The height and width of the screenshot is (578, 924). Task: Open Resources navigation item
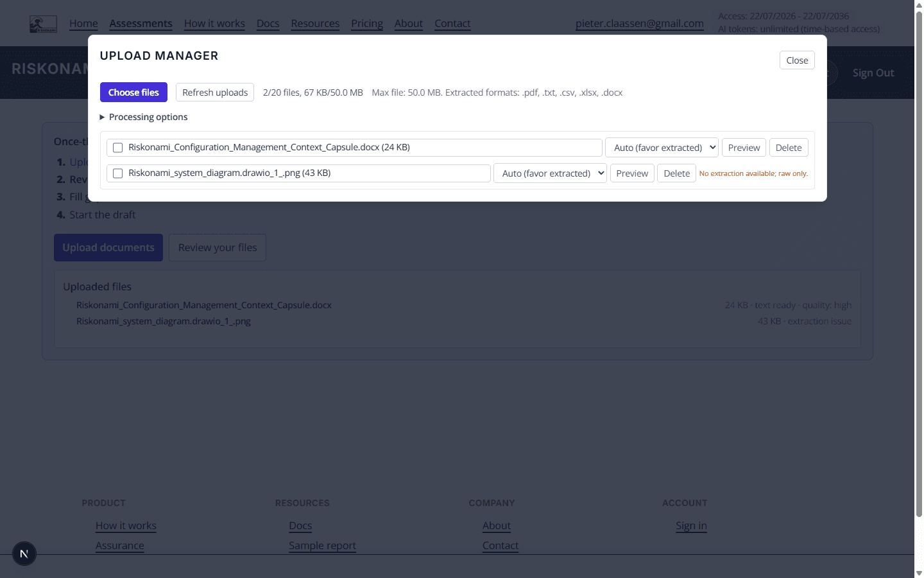(315, 24)
